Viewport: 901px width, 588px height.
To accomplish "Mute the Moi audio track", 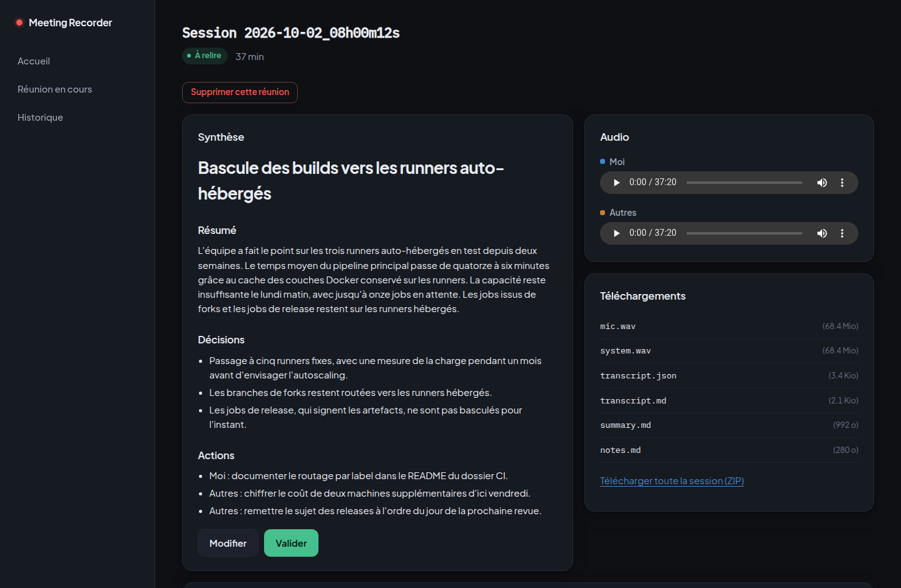I will pos(822,183).
